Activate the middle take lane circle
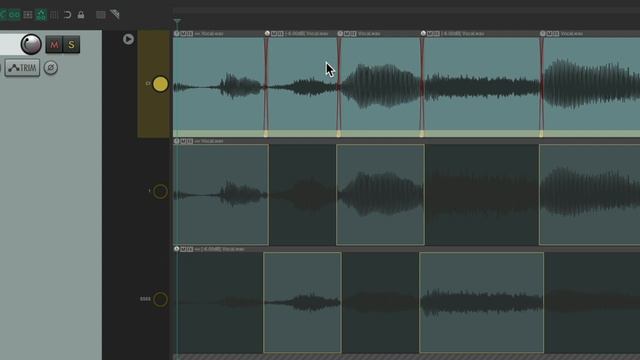The height and width of the screenshot is (360, 640). coord(160,191)
